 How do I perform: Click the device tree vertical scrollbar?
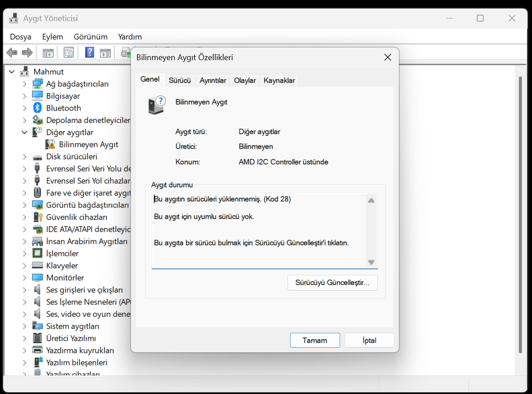(520, 215)
